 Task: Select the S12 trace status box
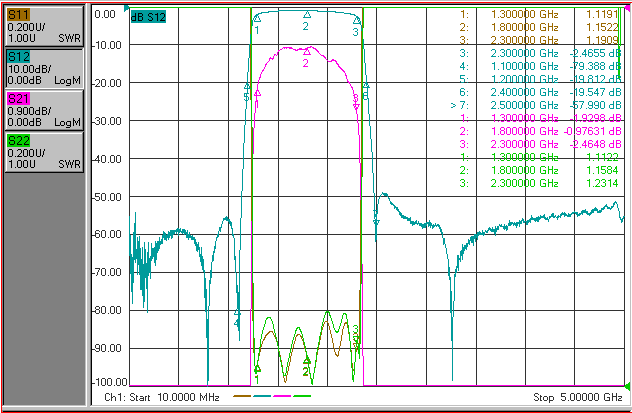coord(44,68)
